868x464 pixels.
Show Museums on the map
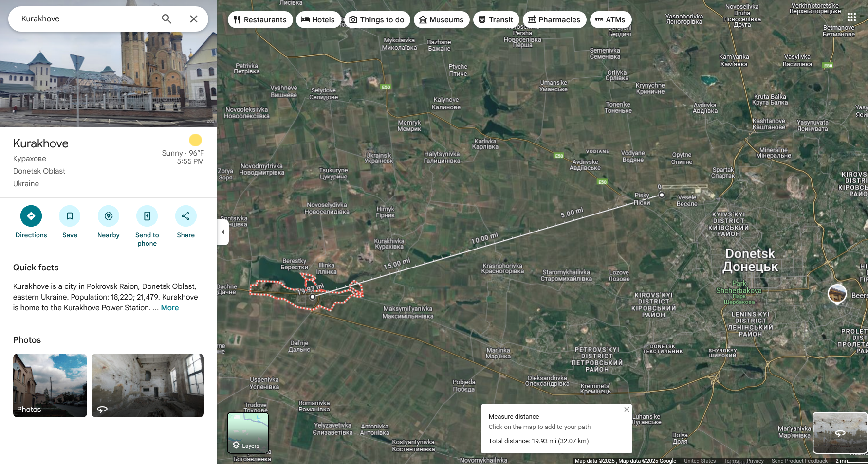click(x=442, y=20)
